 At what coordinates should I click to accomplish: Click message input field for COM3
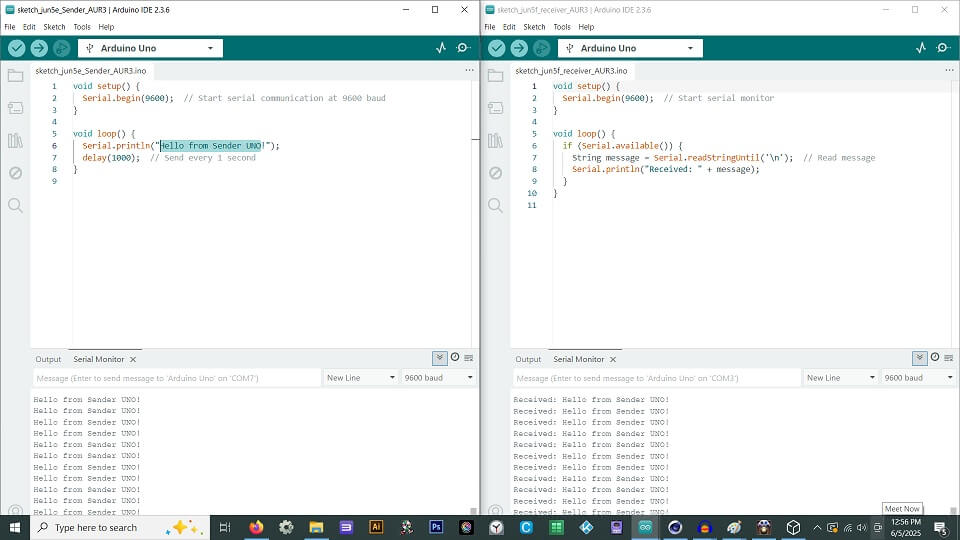(657, 378)
